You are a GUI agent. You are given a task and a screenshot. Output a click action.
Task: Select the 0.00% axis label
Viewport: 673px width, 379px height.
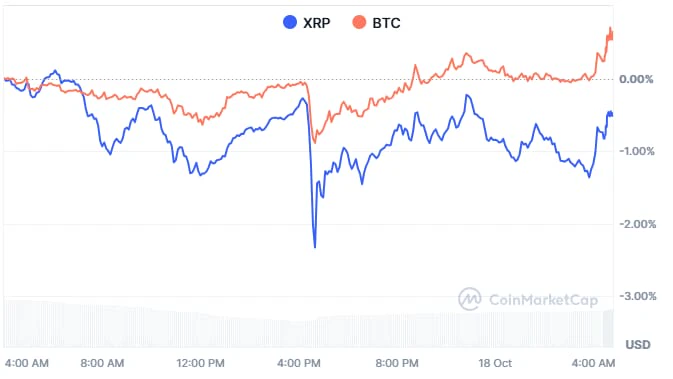(x=636, y=79)
